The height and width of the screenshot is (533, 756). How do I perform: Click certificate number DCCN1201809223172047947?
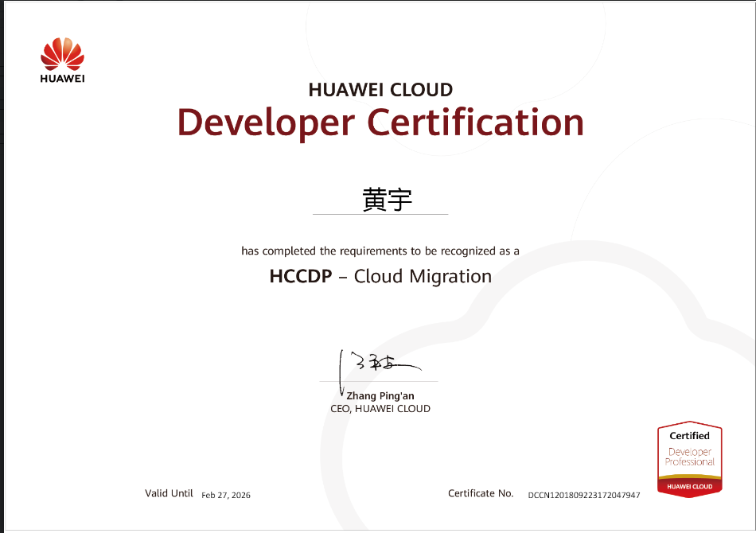coord(584,495)
